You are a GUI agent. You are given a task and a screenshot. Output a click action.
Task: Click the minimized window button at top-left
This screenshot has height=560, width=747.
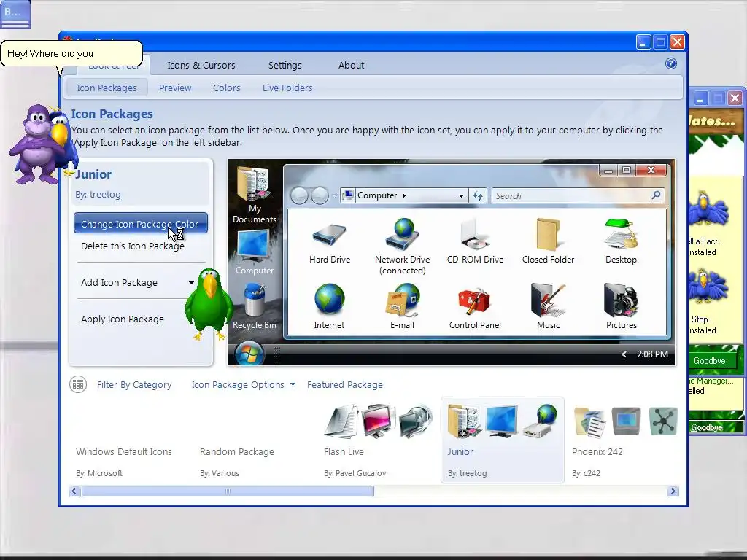click(15, 15)
